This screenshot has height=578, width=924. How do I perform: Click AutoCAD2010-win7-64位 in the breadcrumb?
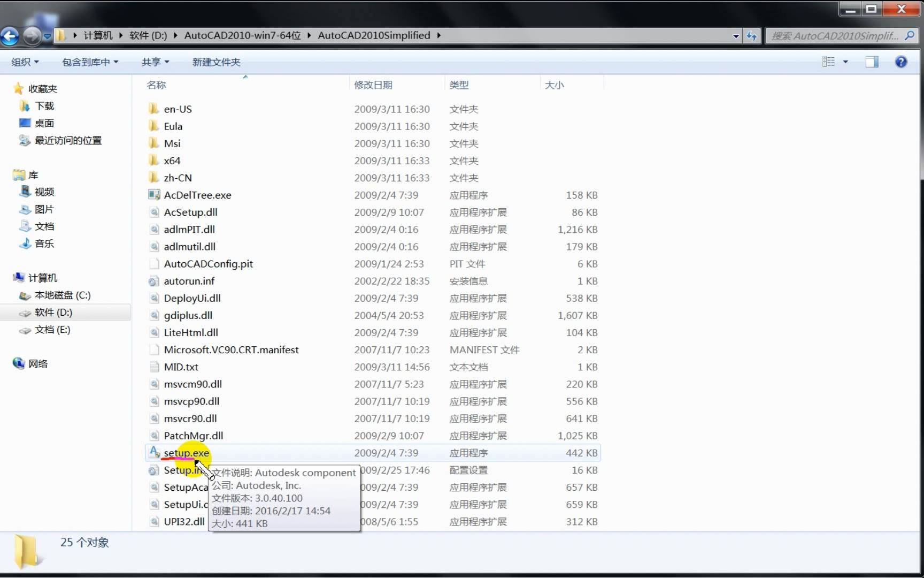click(243, 35)
